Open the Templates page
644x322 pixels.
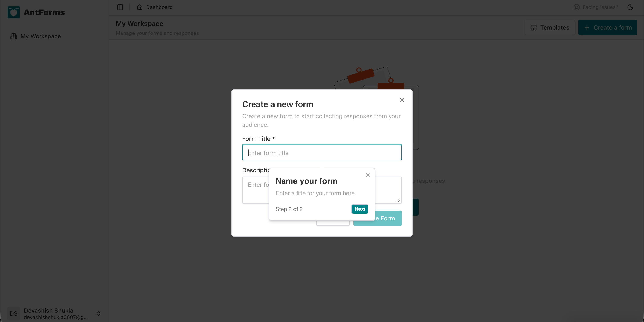coord(550,27)
